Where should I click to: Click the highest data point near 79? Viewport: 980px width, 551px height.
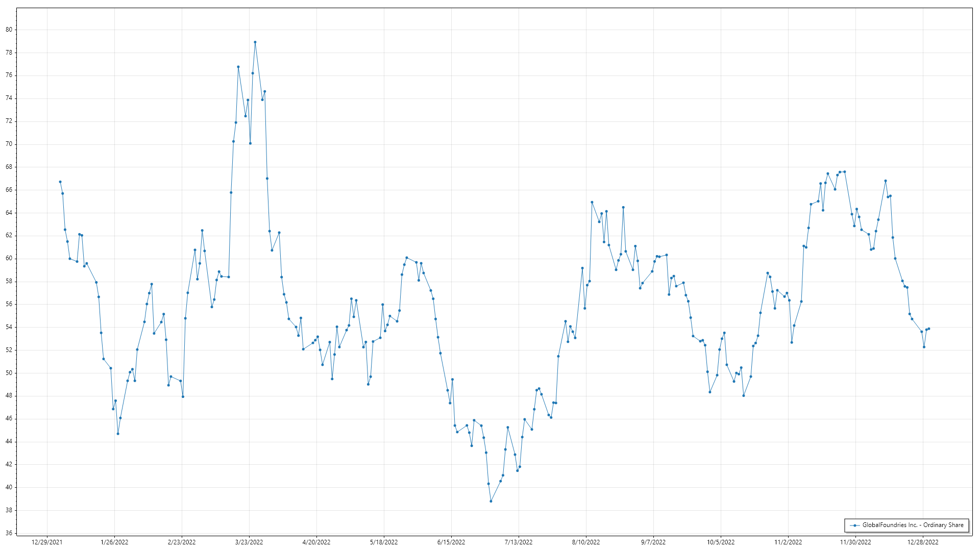[255, 42]
